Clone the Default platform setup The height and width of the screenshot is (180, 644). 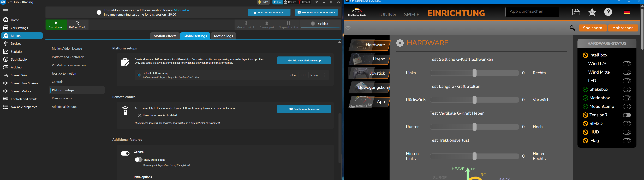(x=294, y=75)
